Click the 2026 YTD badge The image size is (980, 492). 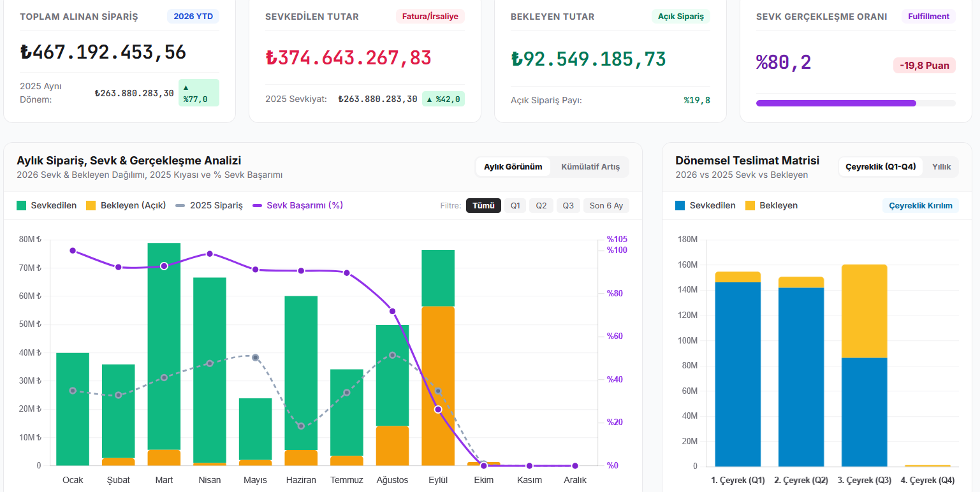(193, 17)
